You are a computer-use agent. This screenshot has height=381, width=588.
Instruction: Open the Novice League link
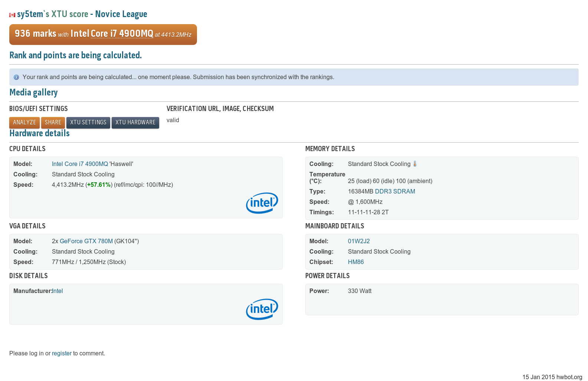point(121,14)
